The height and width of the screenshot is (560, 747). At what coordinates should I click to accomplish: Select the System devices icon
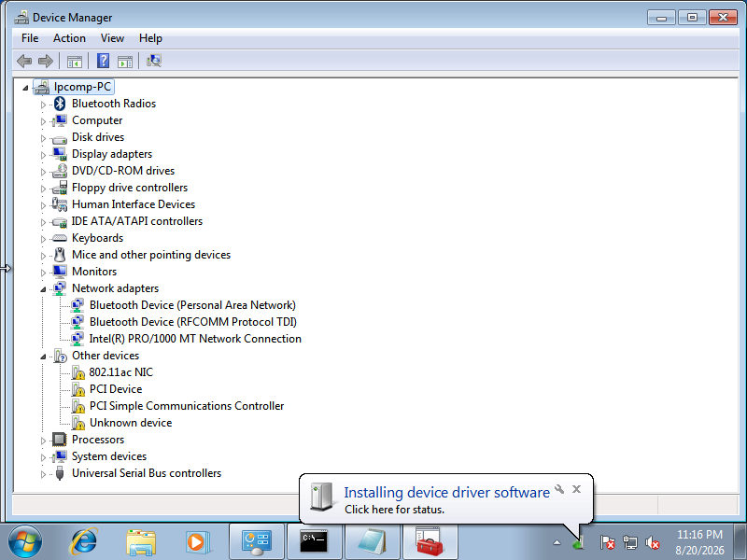coord(60,456)
